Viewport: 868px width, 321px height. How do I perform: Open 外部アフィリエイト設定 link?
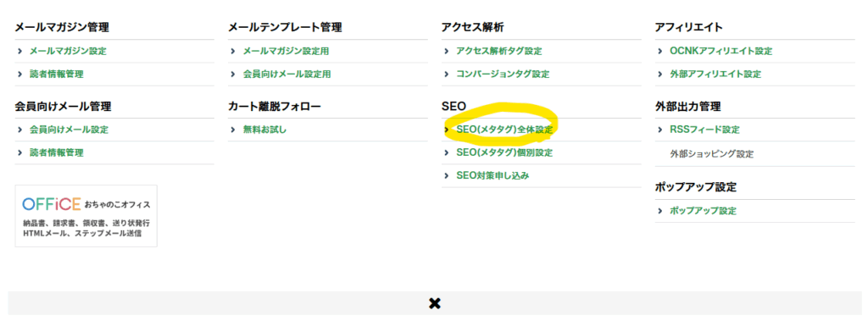pos(715,75)
